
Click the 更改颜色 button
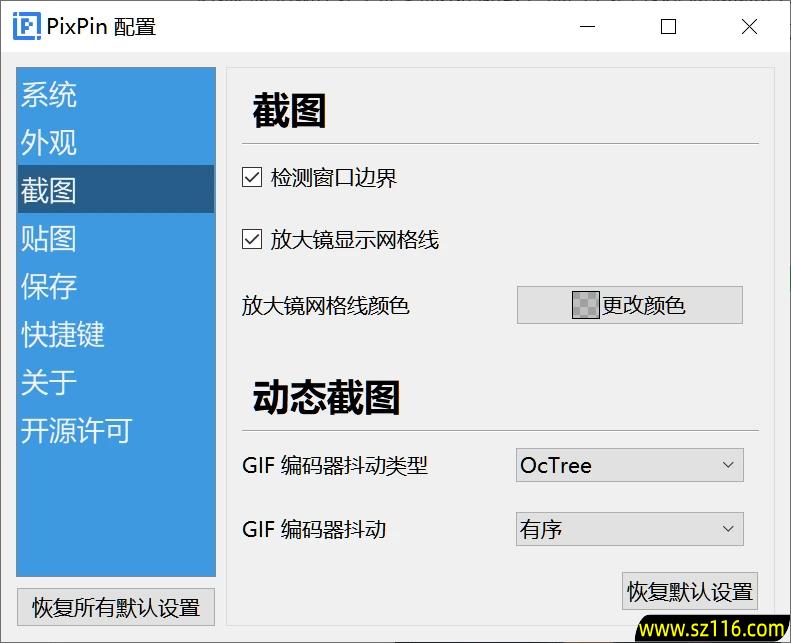point(629,305)
